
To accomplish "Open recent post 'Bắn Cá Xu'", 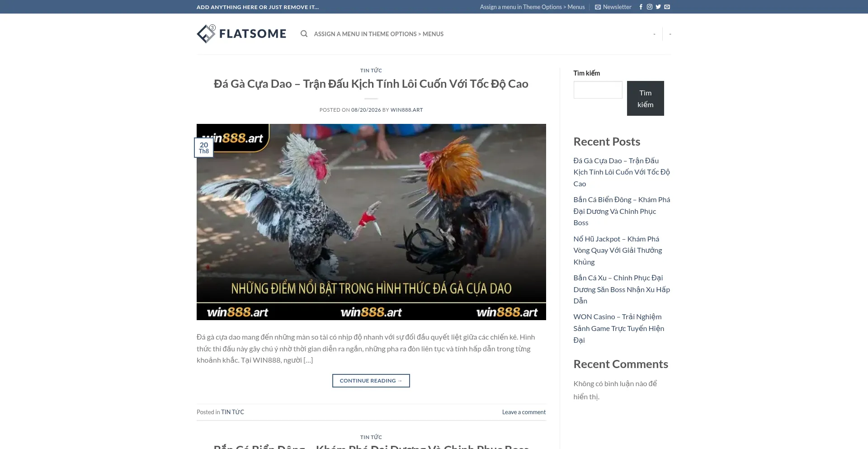I will pyautogui.click(x=622, y=289).
